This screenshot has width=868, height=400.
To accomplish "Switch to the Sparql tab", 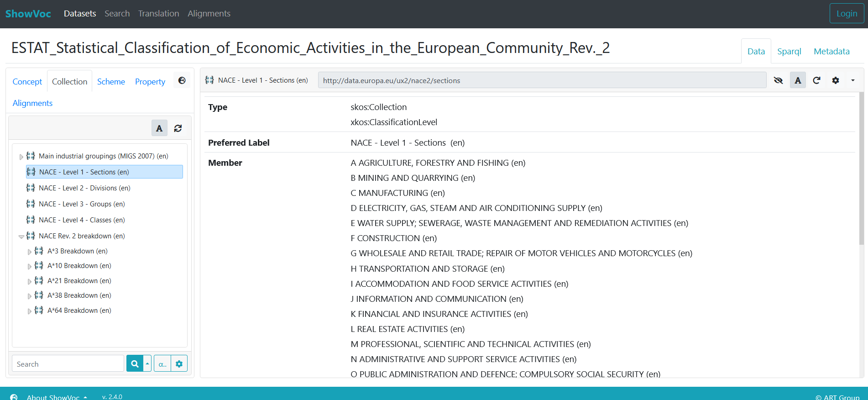I will (789, 51).
